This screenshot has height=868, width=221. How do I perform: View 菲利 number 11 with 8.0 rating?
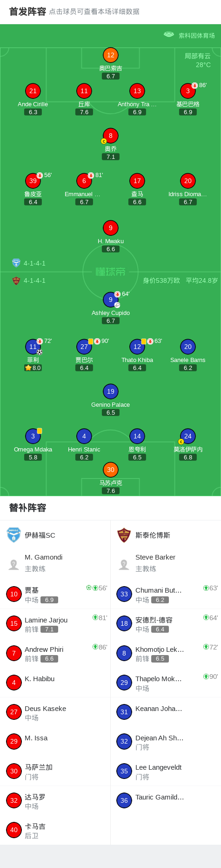[x=33, y=347]
